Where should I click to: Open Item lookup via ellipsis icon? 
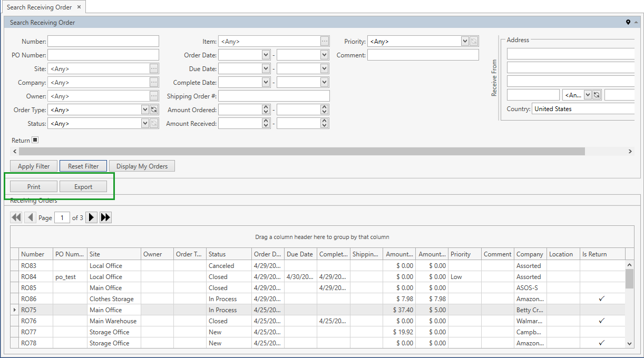(x=325, y=41)
